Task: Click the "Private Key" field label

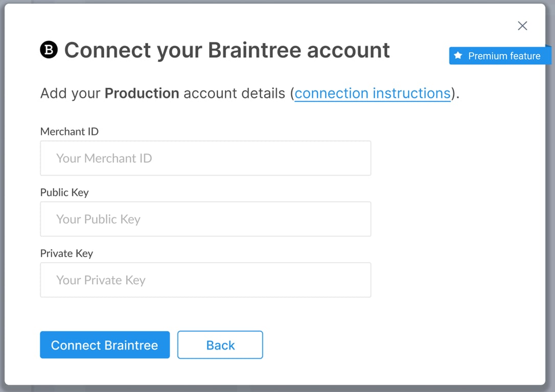Action: click(x=66, y=253)
